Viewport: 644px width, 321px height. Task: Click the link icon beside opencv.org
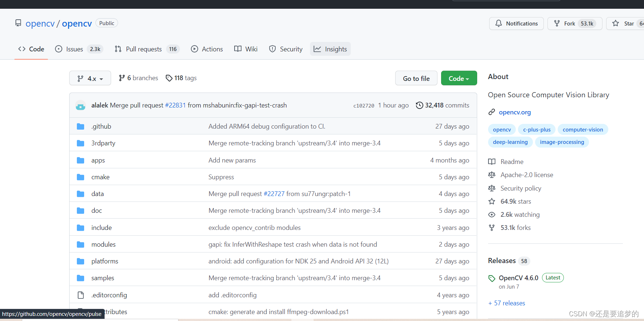point(492,112)
